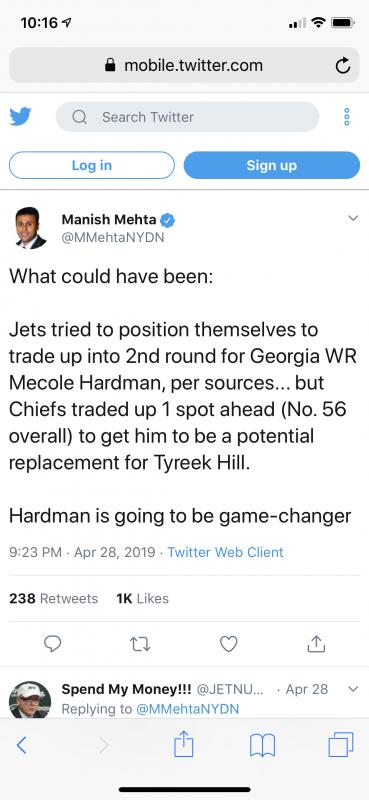Image resolution: width=369 pixels, height=800 pixels.
Task: Retweet the Mecole Hardman tweet
Action: pos(140,644)
